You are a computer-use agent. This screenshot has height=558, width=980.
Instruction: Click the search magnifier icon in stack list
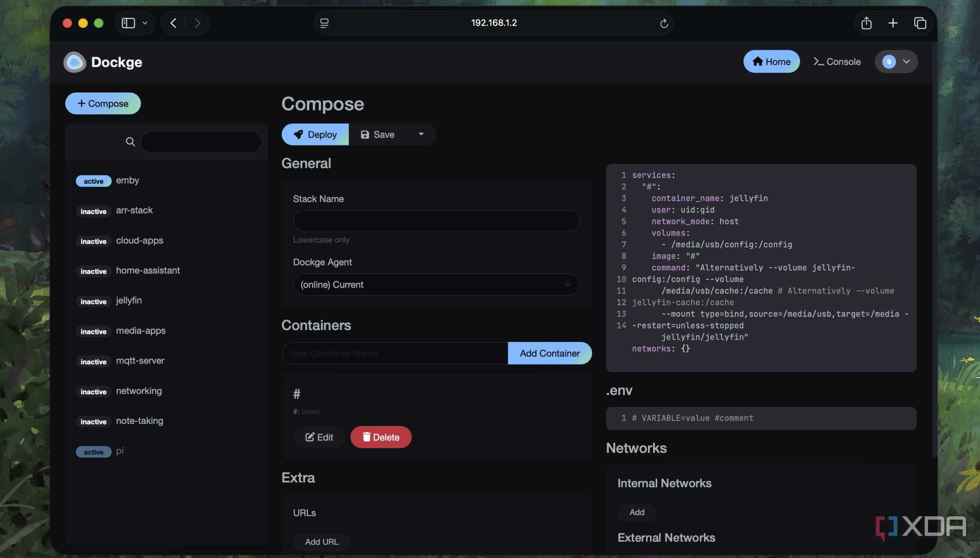click(130, 141)
